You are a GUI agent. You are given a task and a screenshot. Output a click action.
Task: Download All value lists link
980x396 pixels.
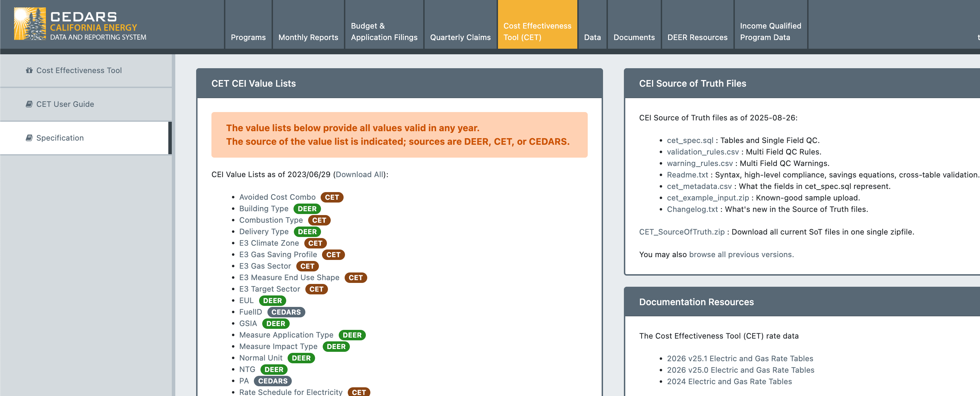click(360, 174)
